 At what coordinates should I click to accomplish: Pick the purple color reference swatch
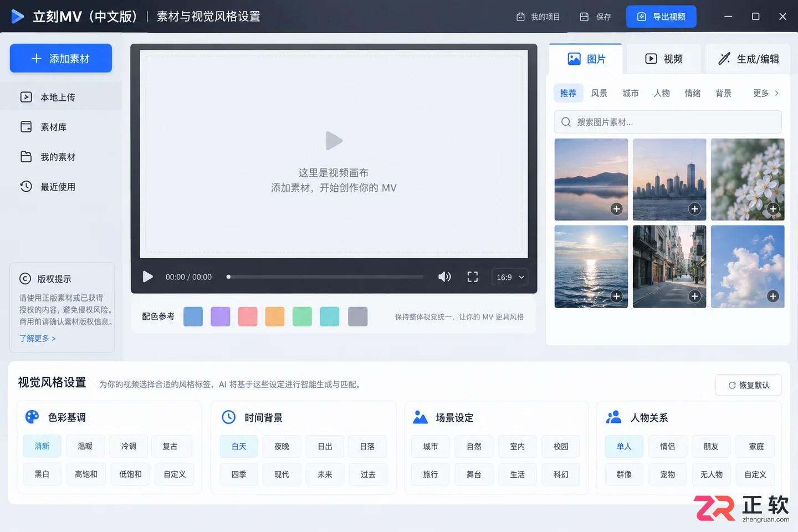pyautogui.click(x=221, y=316)
